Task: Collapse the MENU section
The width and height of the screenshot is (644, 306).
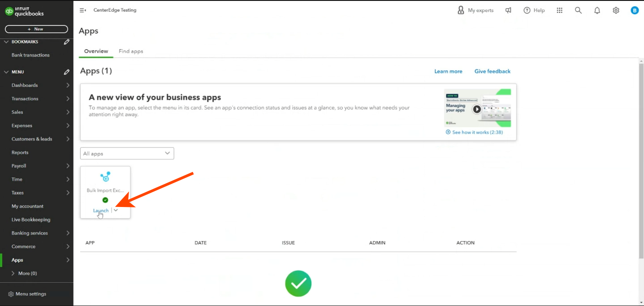Action: pos(6,72)
